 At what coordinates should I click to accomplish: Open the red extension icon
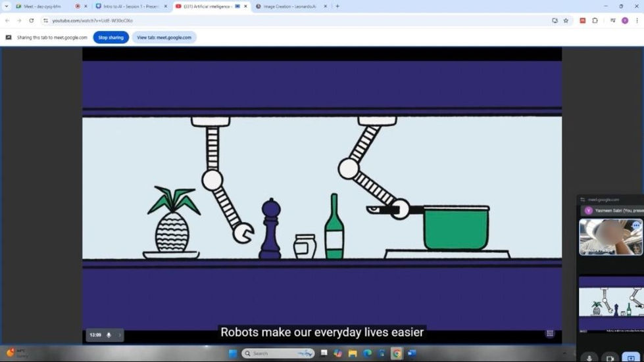tap(582, 20)
